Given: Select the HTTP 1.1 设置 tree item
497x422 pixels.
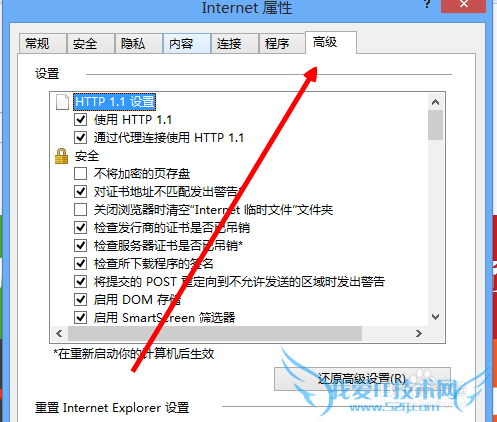Looking at the screenshot, I should tap(115, 102).
